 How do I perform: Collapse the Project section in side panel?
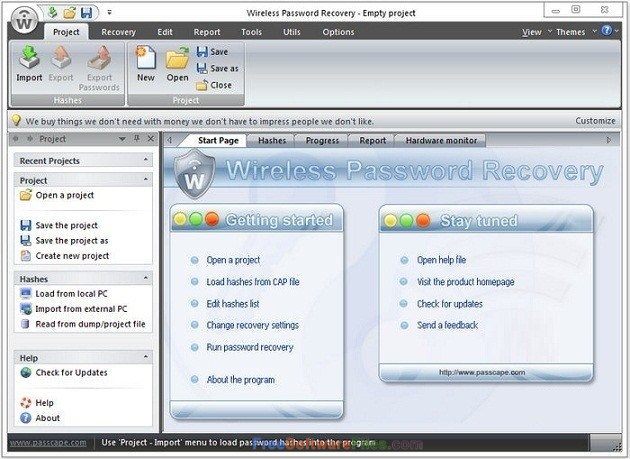pos(145,179)
